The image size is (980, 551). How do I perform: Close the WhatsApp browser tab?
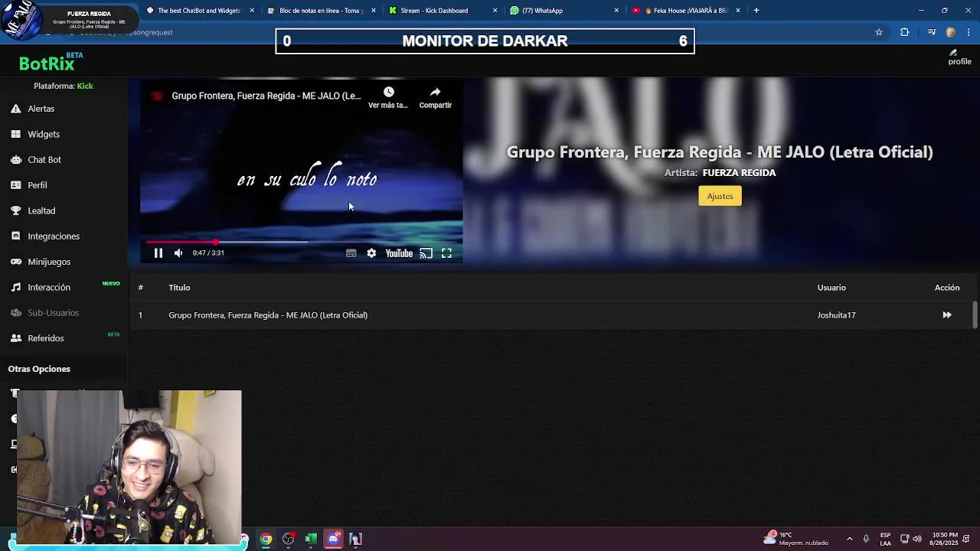click(x=616, y=11)
